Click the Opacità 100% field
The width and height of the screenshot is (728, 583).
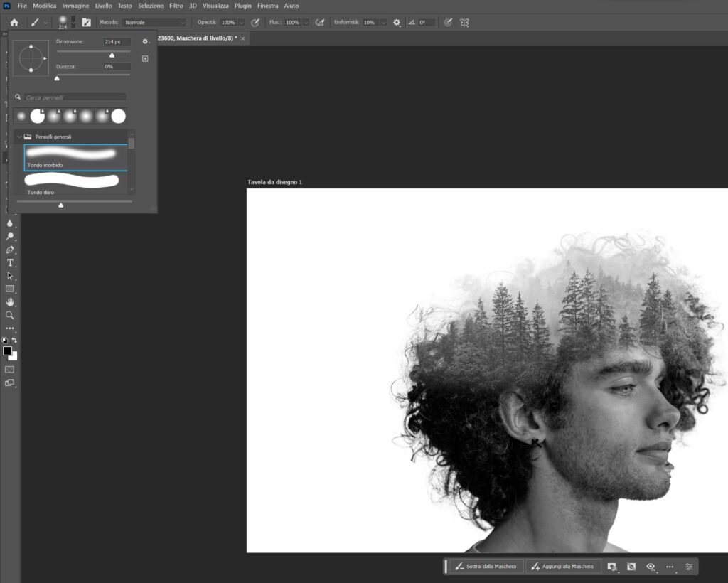point(228,22)
